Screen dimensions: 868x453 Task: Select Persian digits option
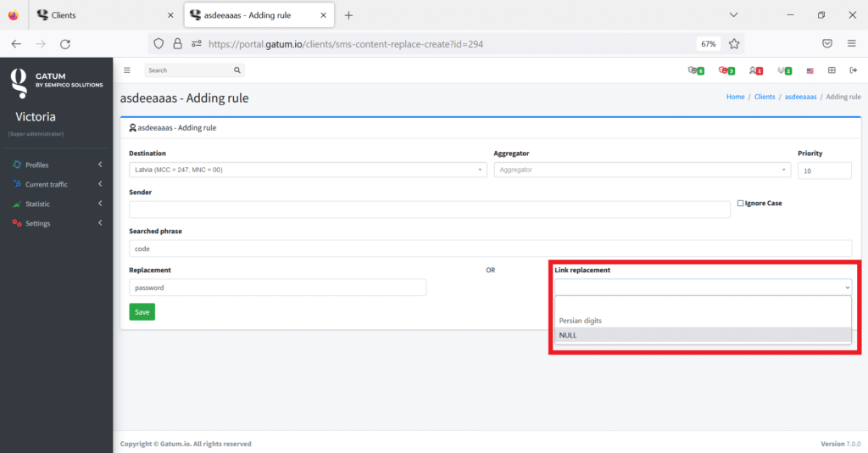tap(703, 321)
